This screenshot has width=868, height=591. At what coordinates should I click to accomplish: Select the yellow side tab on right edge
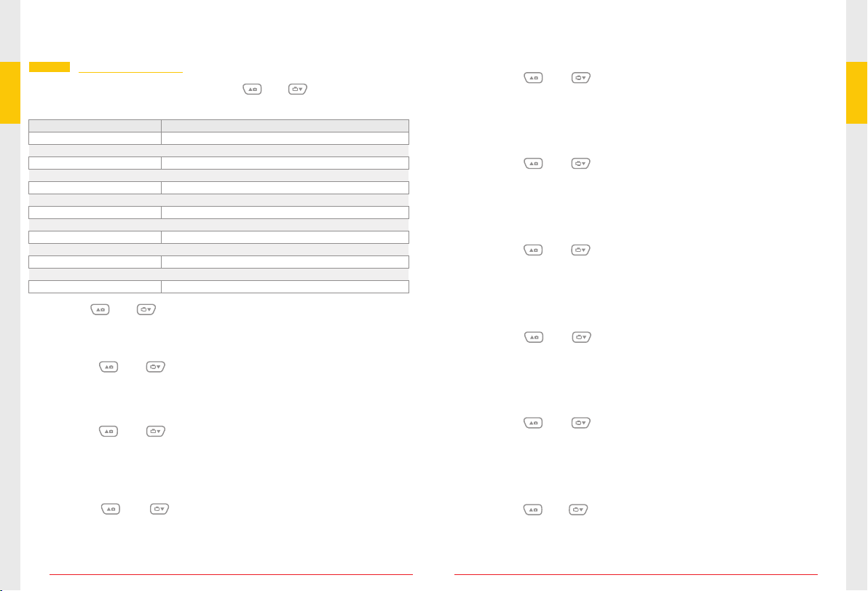pos(857,93)
